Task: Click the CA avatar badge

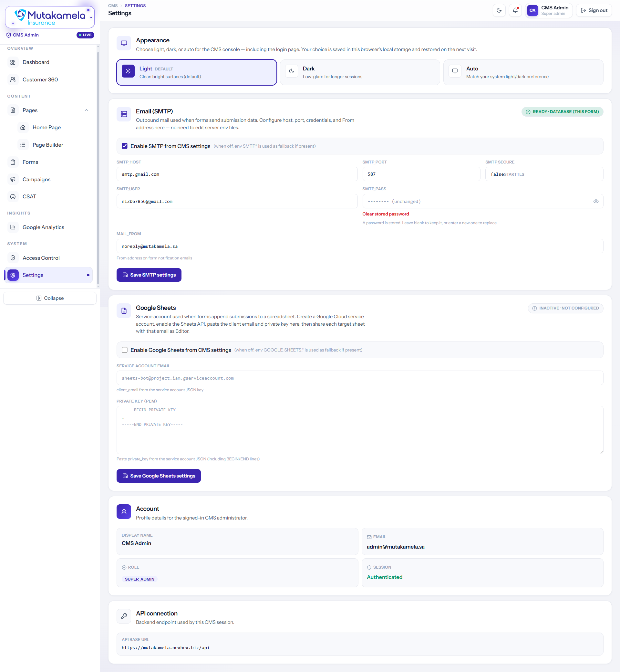Action: click(x=532, y=10)
